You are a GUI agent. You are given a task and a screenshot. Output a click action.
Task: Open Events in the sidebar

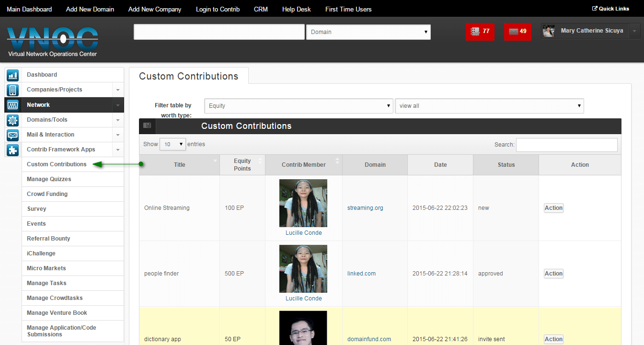pyautogui.click(x=73, y=224)
